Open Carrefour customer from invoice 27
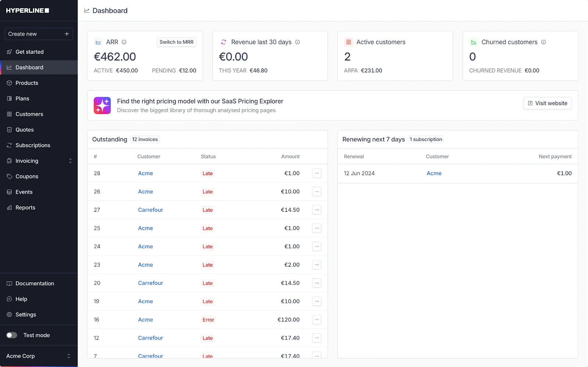 150,210
